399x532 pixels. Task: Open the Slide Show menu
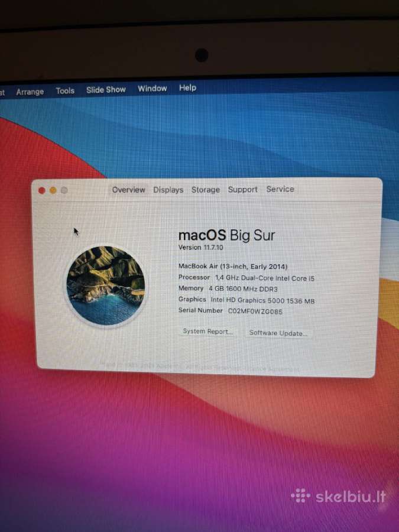pyautogui.click(x=106, y=90)
